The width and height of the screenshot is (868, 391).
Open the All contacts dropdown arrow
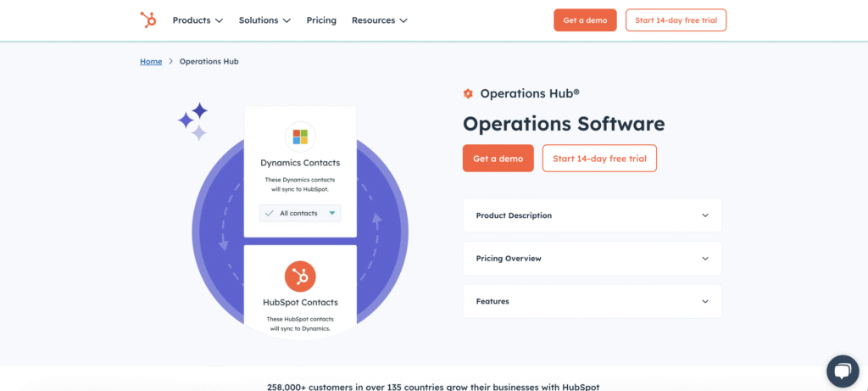[332, 213]
